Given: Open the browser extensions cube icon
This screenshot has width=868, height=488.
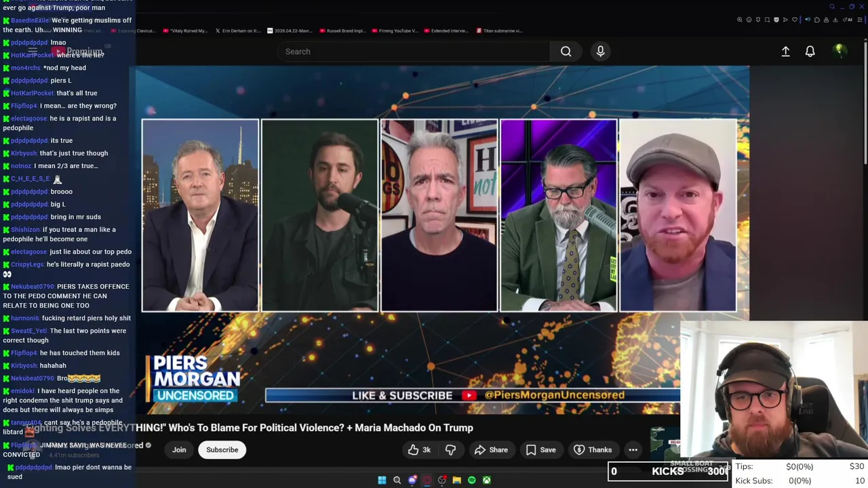Looking at the screenshot, I should pyautogui.click(x=817, y=20).
